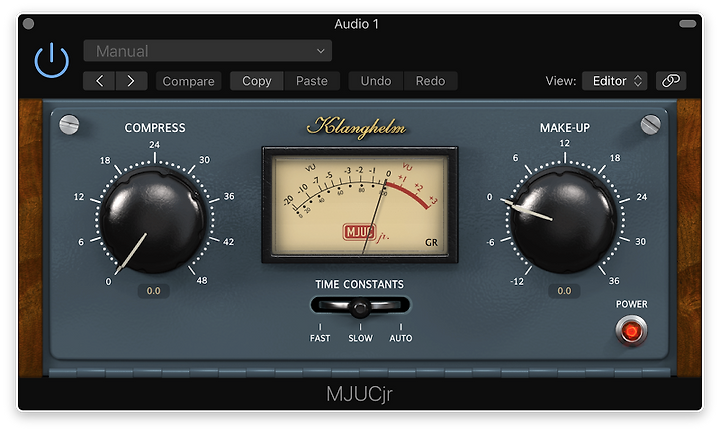Click the window pill button in title bar
This screenshot has width=720, height=432.
pyautogui.click(x=688, y=24)
